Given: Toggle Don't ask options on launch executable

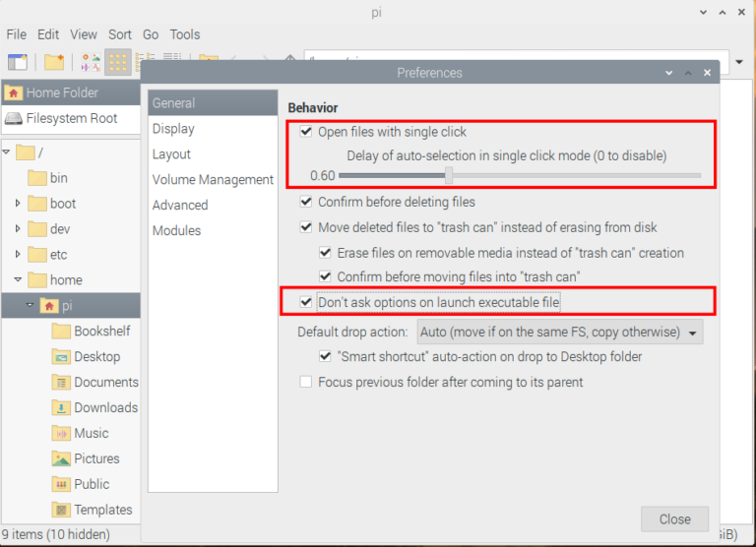Looking at the screenshot, I should 306,302.
